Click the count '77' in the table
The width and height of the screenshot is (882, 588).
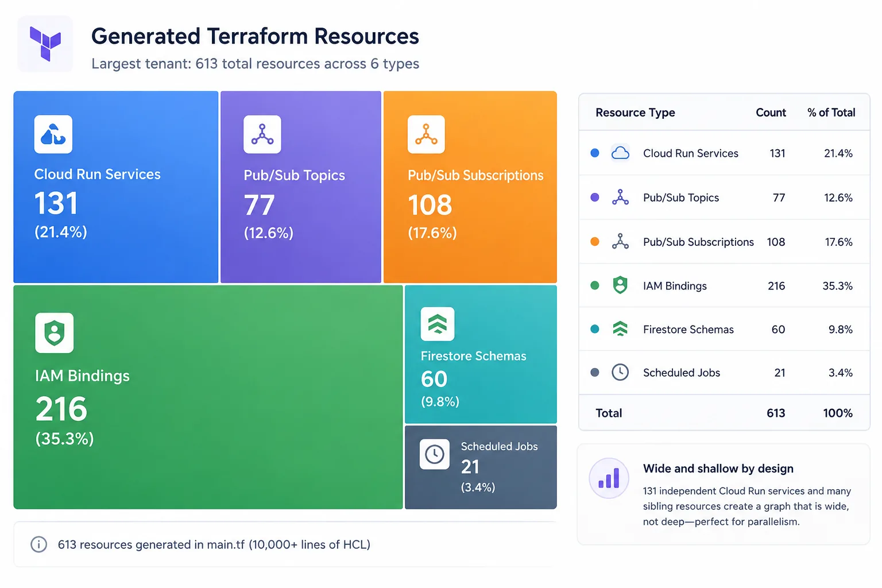(x=779, y=198)
